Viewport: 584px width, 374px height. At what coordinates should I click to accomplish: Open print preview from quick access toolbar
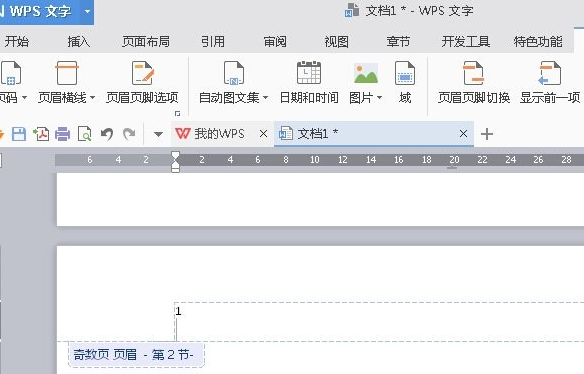[x=85, y=134]
